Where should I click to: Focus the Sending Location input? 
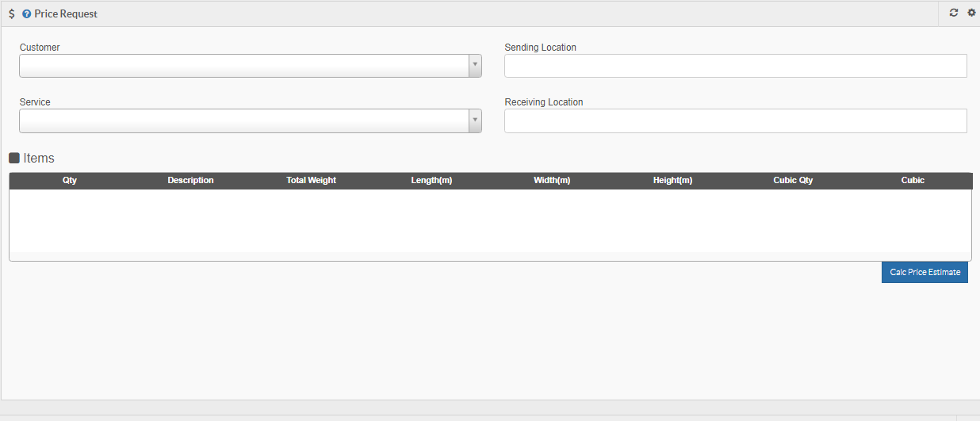(x=736, y=66)
